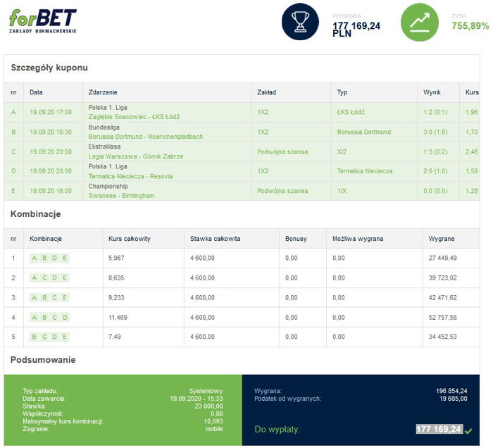Open the Swansea - Birmingham match
This screenshot has height=448, width=493.
[x=121, y=195]
